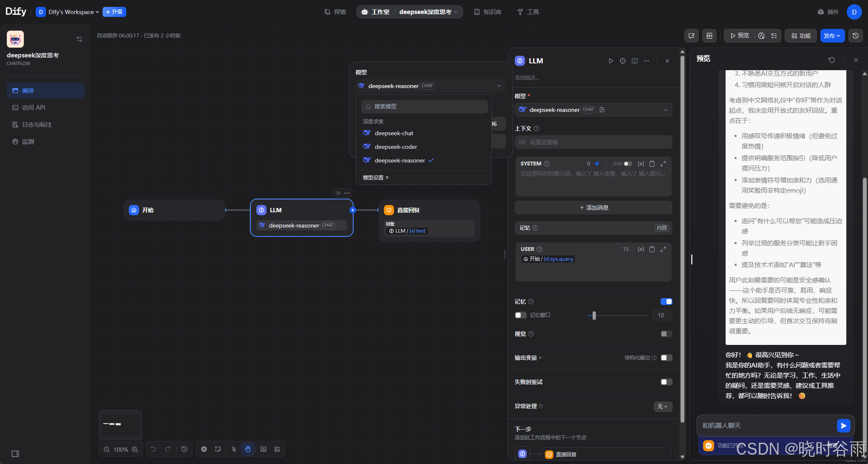The height and width of the screenshot is (464, 868).
Task: Click the 添加消息 add message button
Action: pyautogui.click(x=593, y=208)
